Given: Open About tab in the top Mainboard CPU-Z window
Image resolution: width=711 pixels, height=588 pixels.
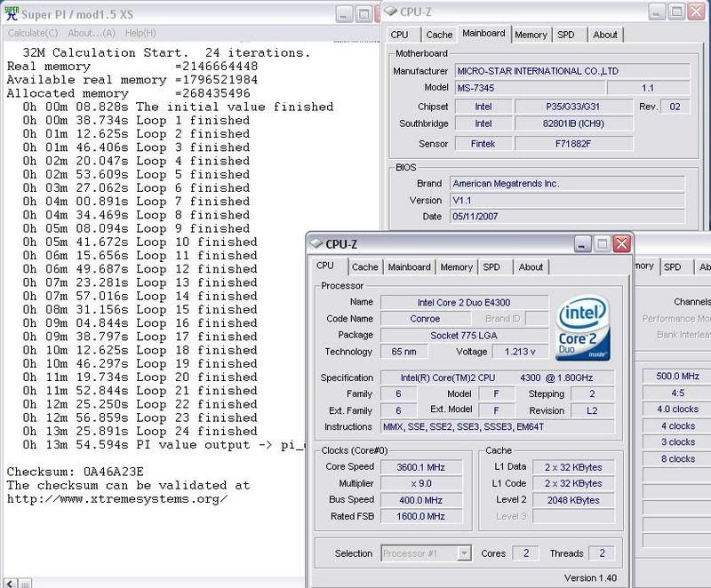Looking at the screenshot, I should tap(604, 35).
